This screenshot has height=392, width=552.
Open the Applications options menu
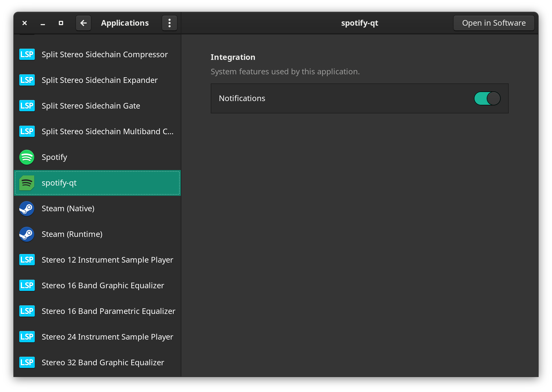169,23
